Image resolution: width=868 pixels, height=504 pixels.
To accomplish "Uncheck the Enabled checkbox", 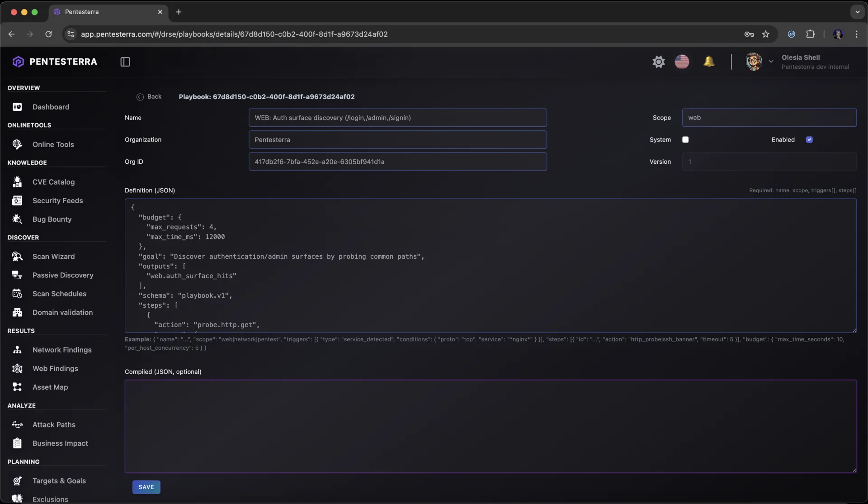I will (809, 140).
